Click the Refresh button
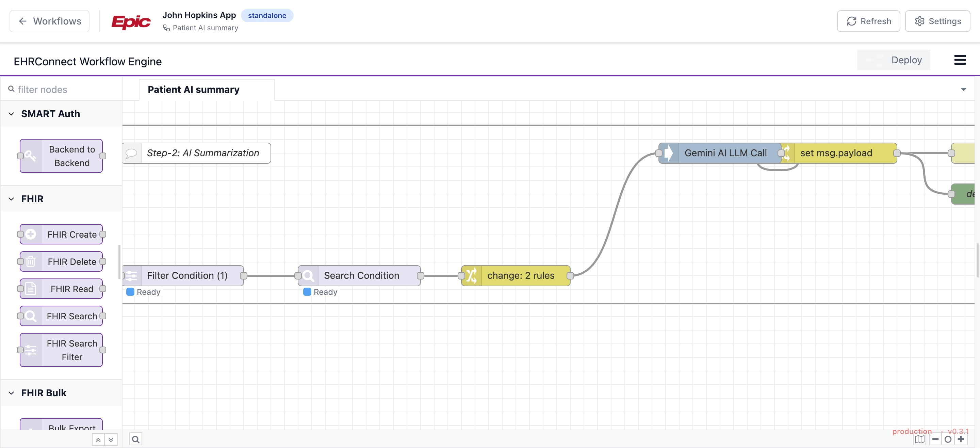The image size is (980, 448). (868, 21)
